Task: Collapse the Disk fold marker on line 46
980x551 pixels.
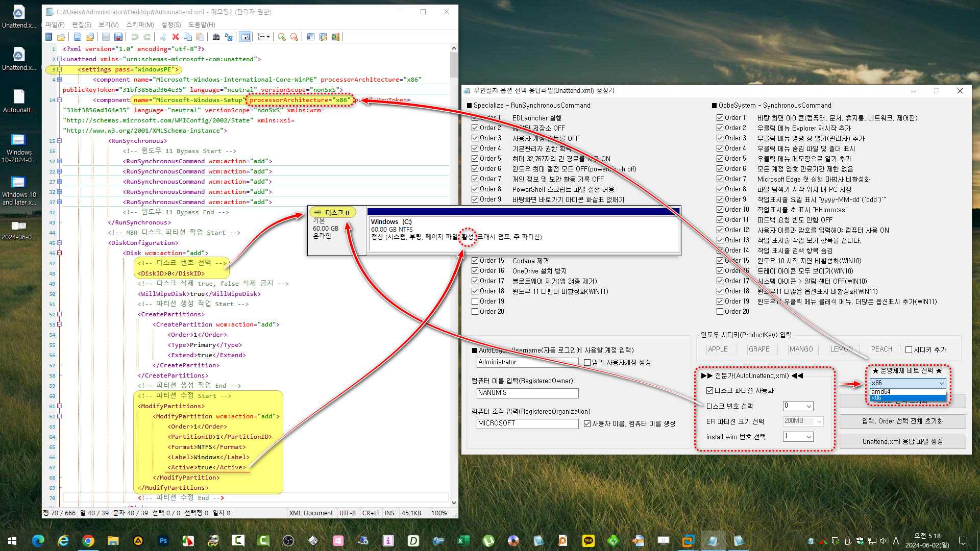Action: click(59, 253)
